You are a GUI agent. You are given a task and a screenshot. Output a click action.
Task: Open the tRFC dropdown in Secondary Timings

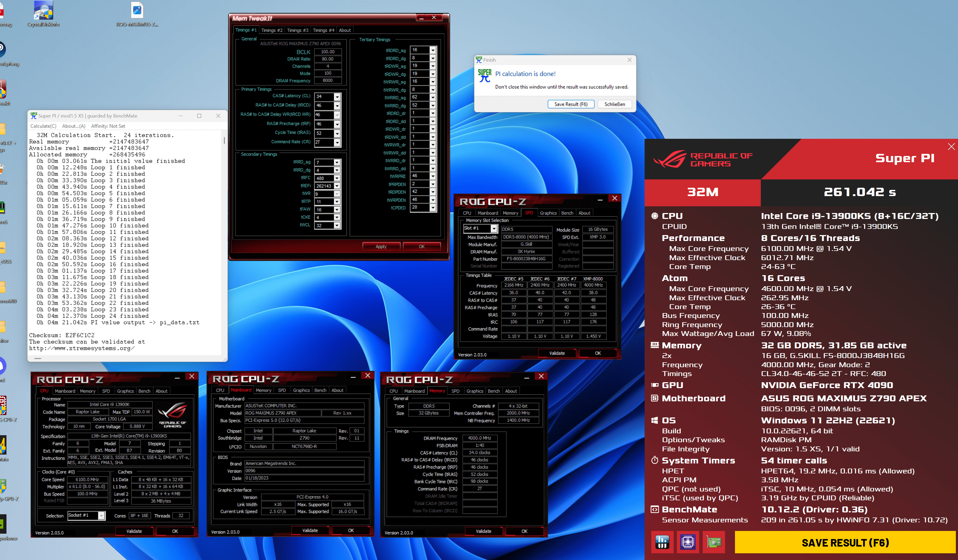tap(337, 178)
